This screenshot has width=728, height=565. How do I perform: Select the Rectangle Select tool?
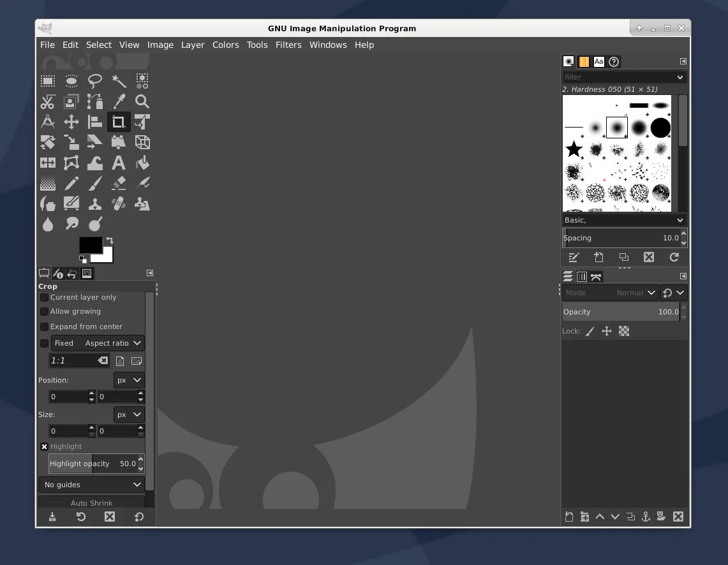[48, 81]
